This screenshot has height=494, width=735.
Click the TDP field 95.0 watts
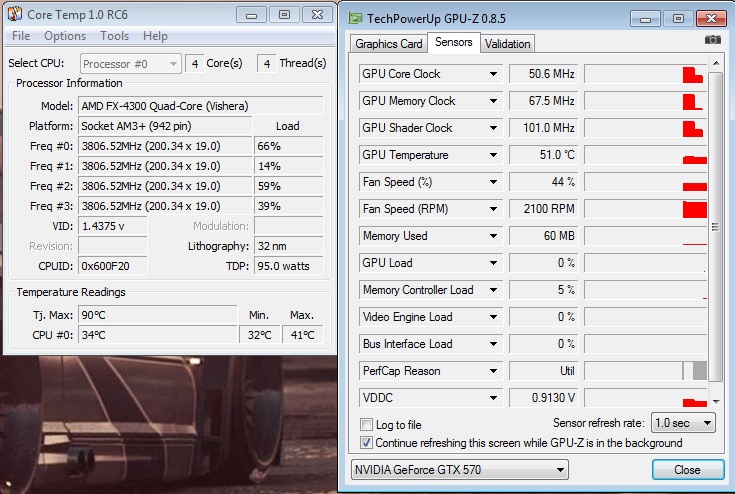pyautogui.click(x=289, y=266)
